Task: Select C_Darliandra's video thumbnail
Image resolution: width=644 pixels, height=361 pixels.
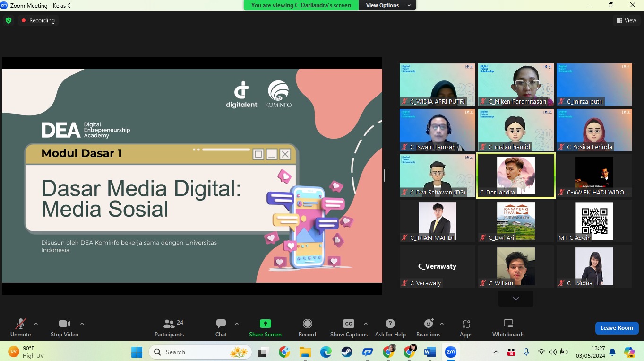Action: click(x=515, y=175)
